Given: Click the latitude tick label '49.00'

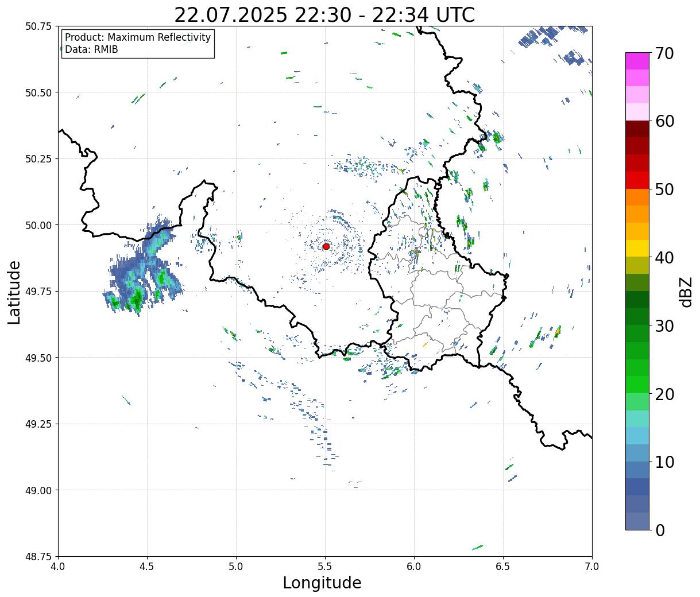Looking at the screenshot, I should (38, 490).
